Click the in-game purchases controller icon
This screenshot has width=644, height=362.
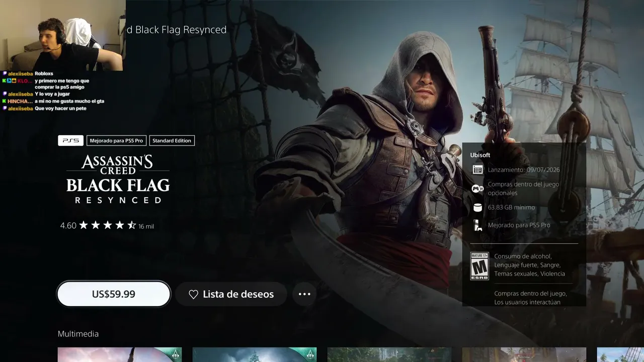click(x=477, y=189)
